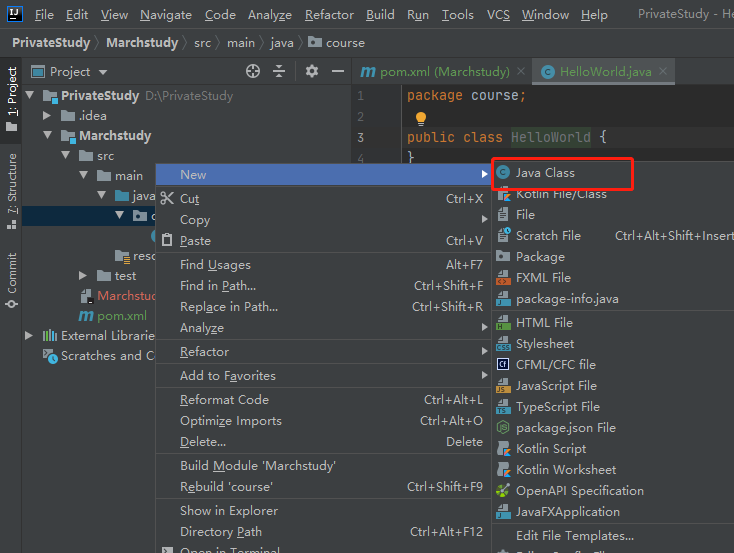
Task: Click the Maven pom.xml icon in tree
Action: 86,316
